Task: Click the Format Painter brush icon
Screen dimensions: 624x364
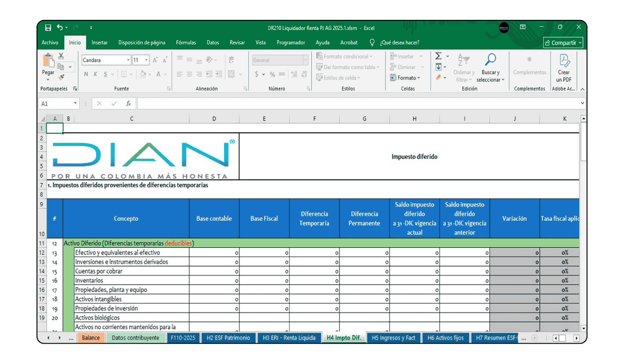Action: (x=61, y=78)
